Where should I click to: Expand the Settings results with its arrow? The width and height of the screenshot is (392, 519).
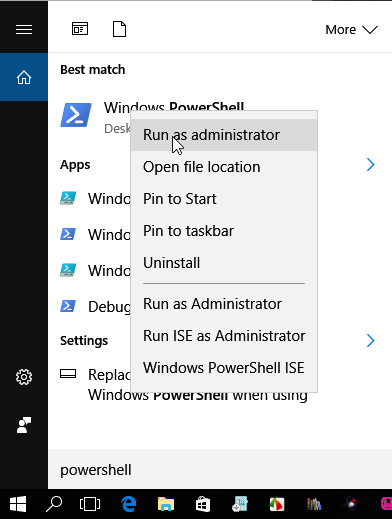point(370,341)
